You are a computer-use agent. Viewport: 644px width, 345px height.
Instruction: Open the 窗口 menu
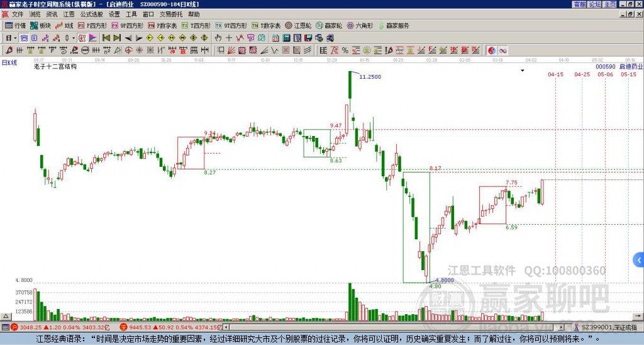click(x=148, y=14)
